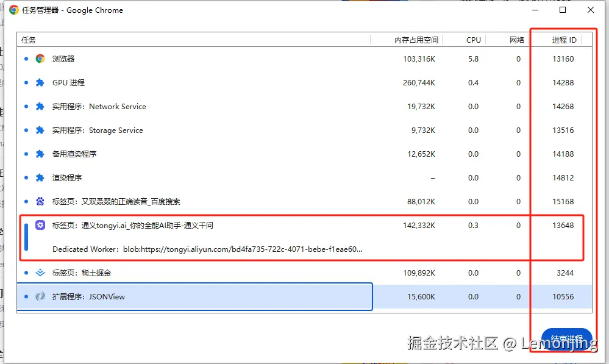This screenshot has height=364, width=609.
Task: Sort by the 任务 column header
Action: [x=193, y=40]
